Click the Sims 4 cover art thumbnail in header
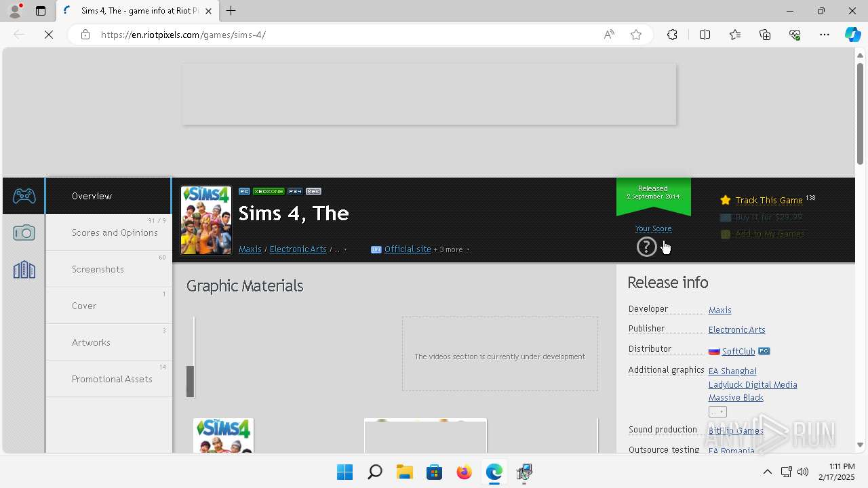Viewport: 868px width, 488px height. pos(206,220)
